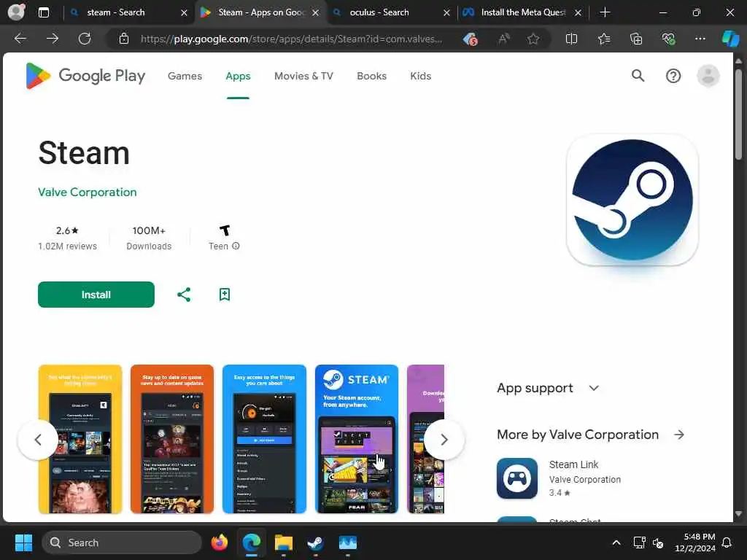Add this page to favorites
The width and height of the screenshot is (747, 560).
click(x=533, y=39)
